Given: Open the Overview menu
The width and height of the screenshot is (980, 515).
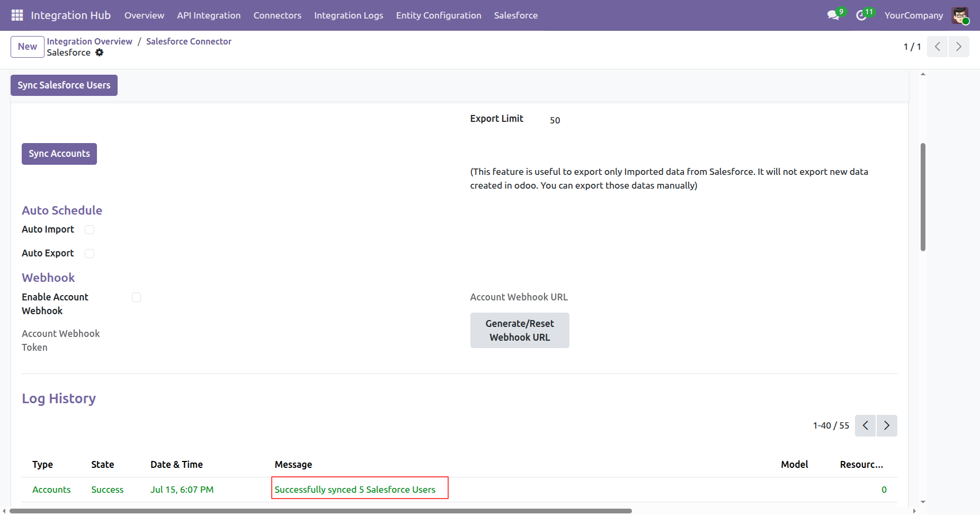Looking at the screenshot, I should pos(144,15).
